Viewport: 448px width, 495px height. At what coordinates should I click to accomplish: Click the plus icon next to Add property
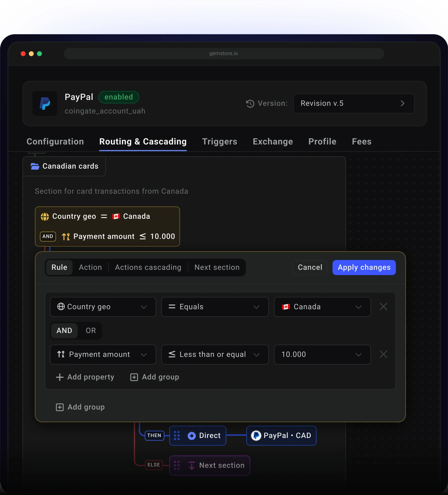(60, 377)
